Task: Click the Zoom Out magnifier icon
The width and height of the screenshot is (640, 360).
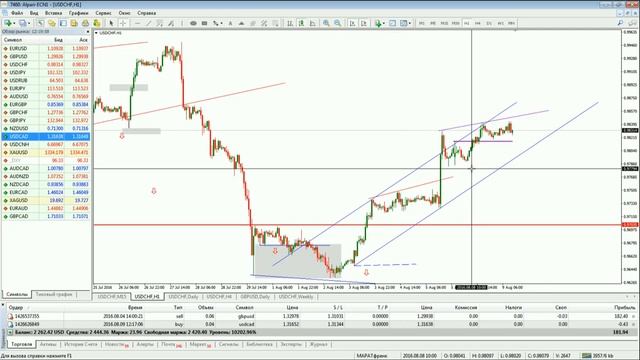Action: pos(338,23)
